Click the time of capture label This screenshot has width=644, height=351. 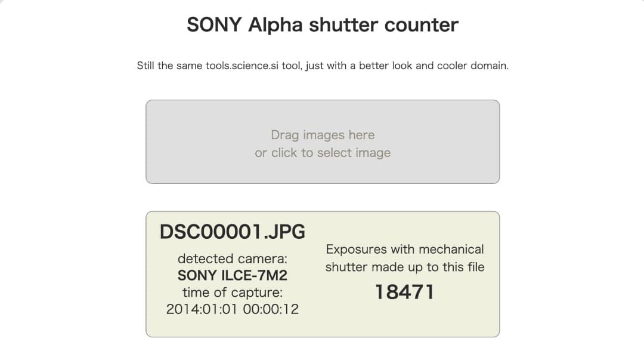(233, 292)
